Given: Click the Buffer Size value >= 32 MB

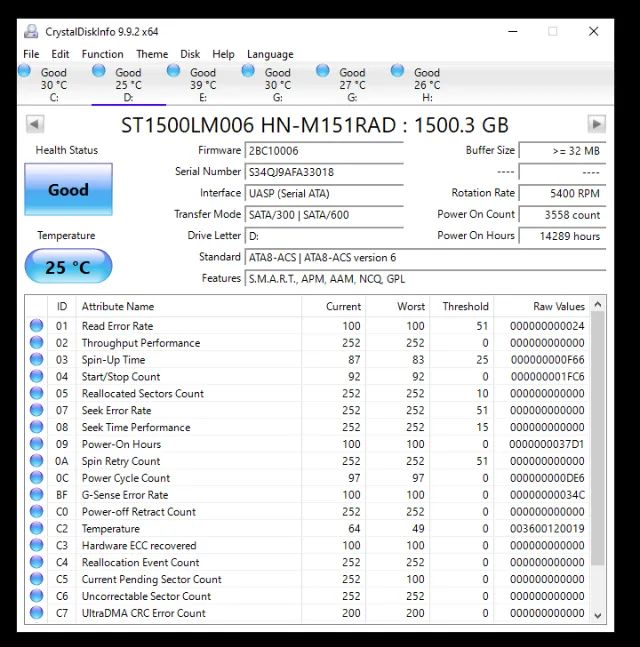Looking at the screenshot, I should pos(562,151).
